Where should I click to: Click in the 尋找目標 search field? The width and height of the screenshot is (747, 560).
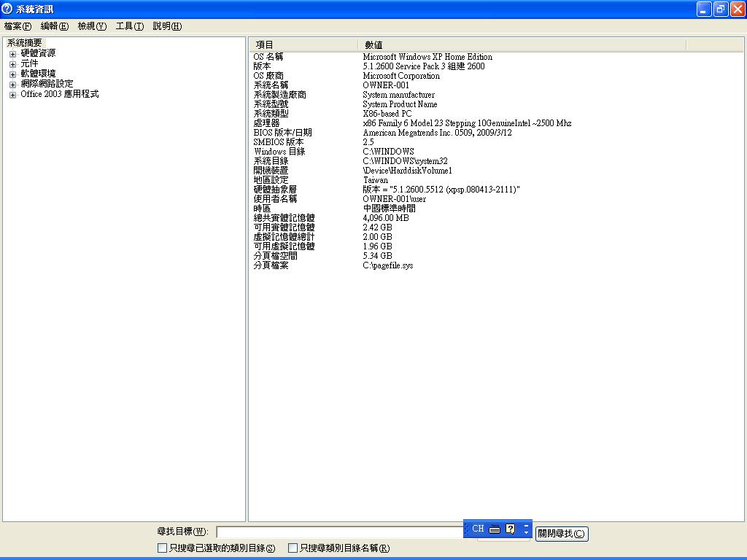point(340,532)
